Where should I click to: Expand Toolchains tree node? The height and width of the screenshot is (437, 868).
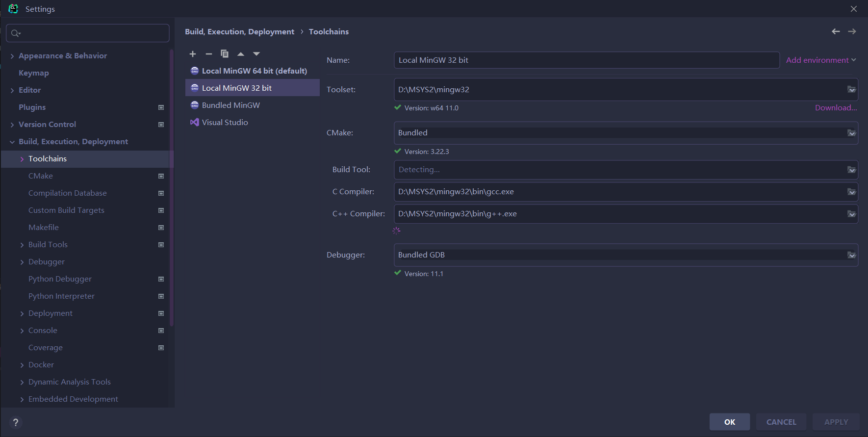tap(22, 159)
